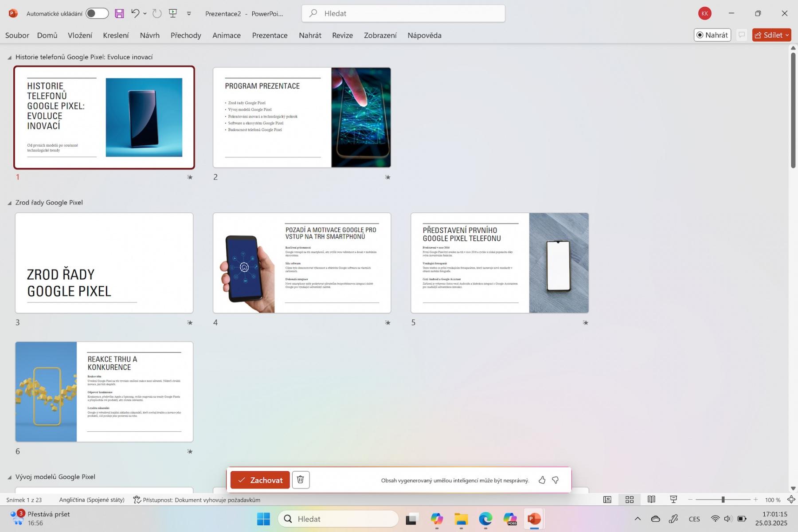Screen dimensions: 798x532
Task: Switch to Slide Sorter view icon
Action: pyautogui.click(x=630, y=500)
